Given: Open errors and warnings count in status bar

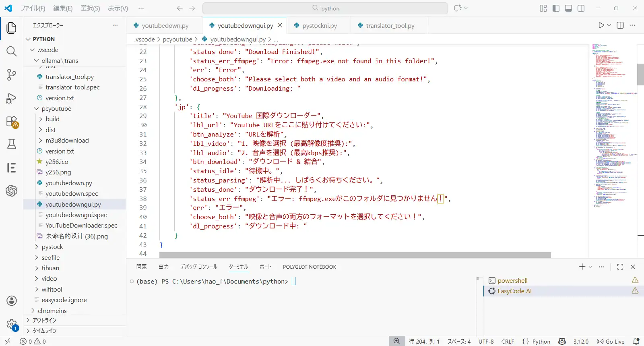Looking at the screenshot, I should click(33, 341).
